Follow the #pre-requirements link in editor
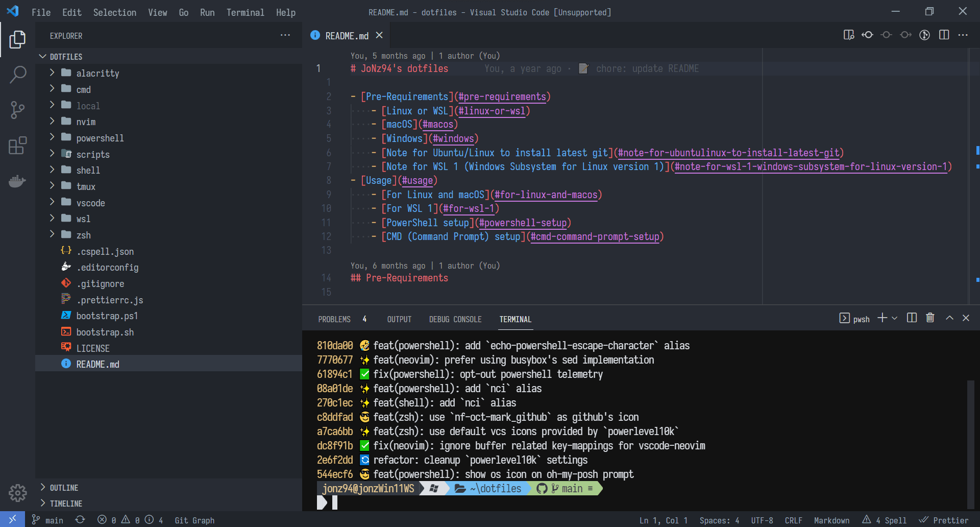The width and height of the screenshot is (980, 527). coord(502,97)
